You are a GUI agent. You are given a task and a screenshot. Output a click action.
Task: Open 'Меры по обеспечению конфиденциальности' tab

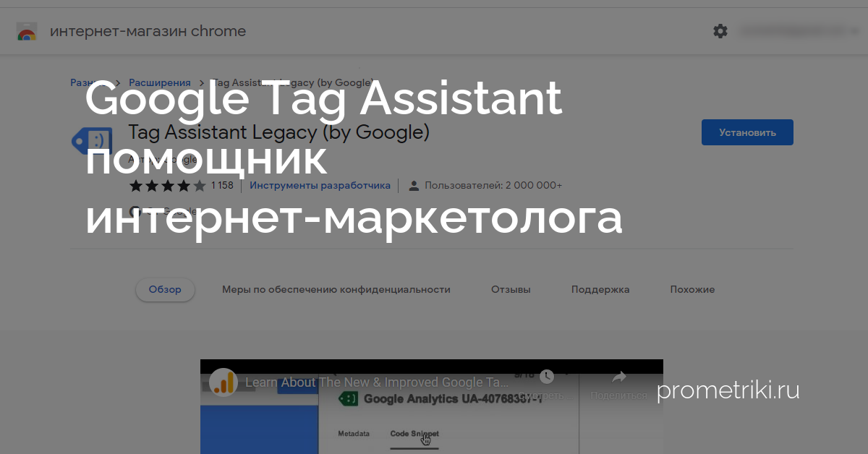[x=336, y=289]
